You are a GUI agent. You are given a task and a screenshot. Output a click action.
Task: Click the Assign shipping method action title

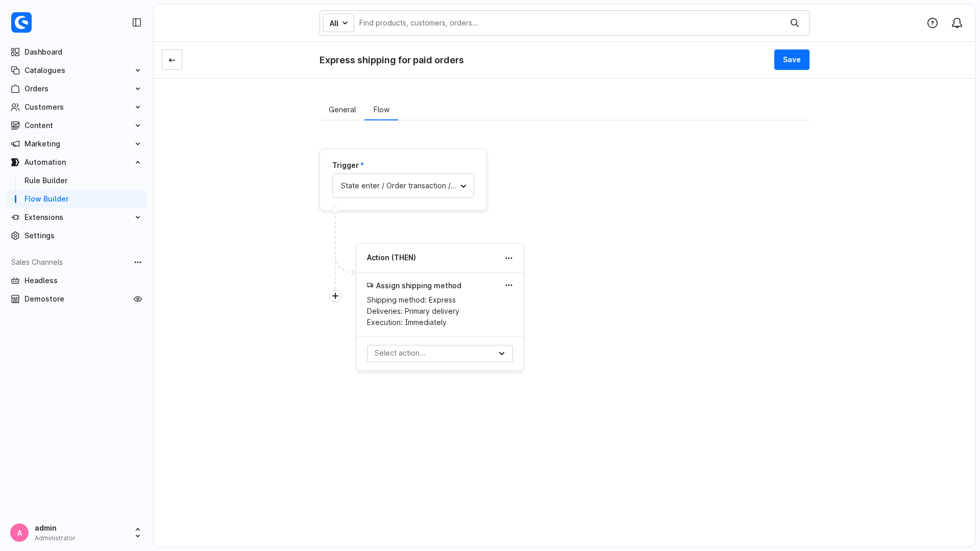point(419,286)
